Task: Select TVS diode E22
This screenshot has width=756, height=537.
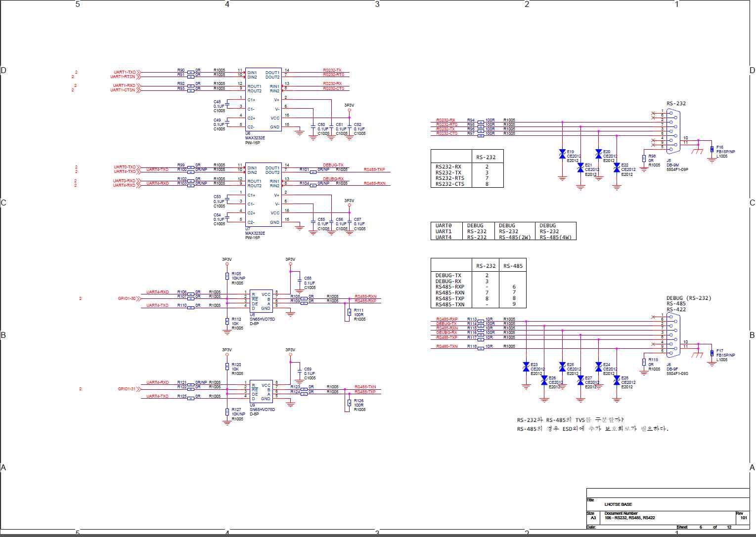Action: 617,168
